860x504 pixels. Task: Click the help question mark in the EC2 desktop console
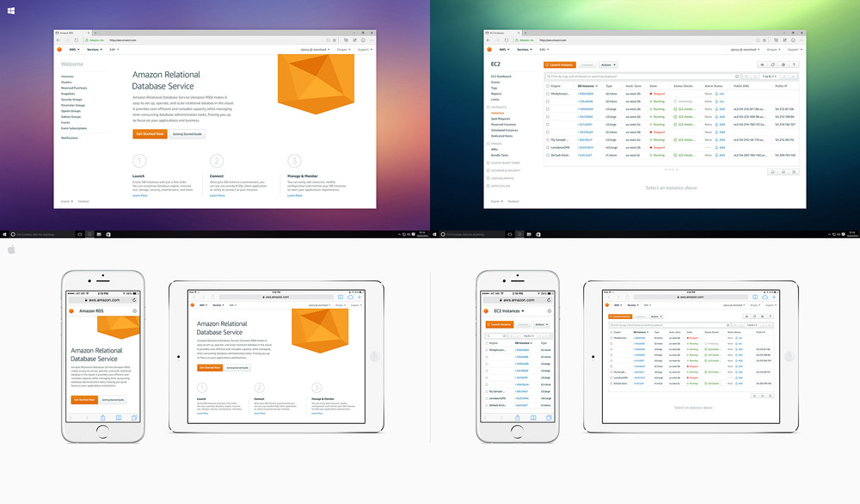click(794, 65)
